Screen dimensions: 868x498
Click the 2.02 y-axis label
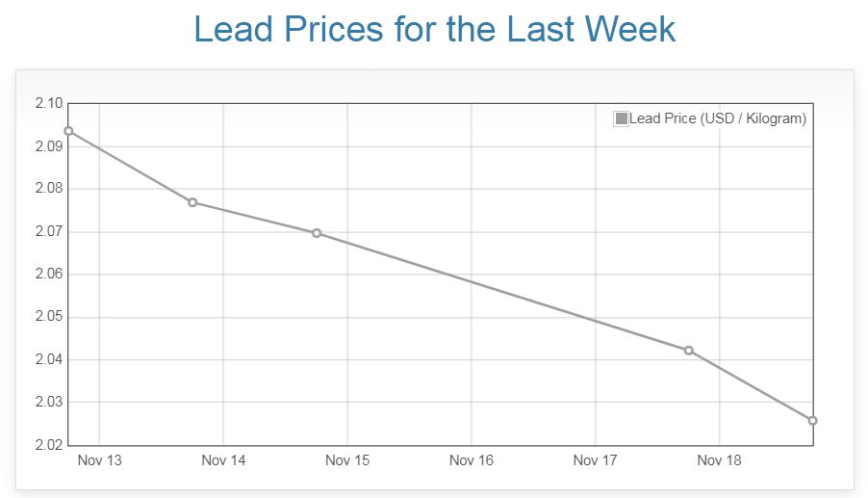[48, 445]
